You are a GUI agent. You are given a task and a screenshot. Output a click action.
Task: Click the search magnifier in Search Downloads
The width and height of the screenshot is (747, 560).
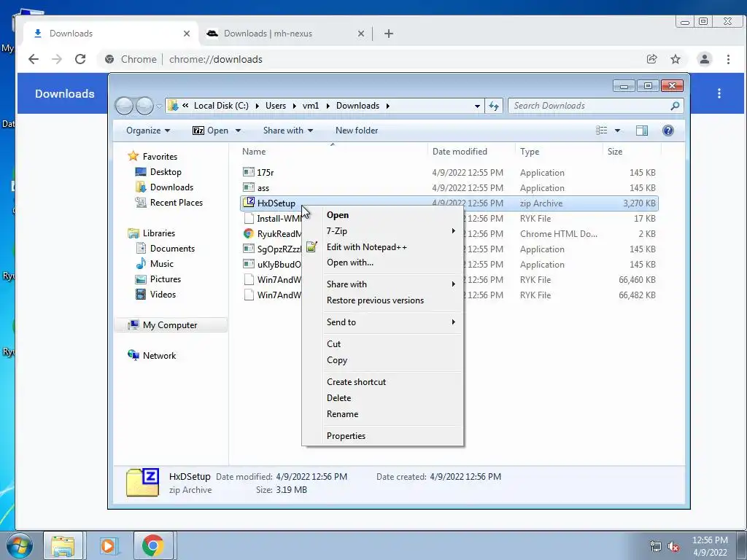(675, 106)
